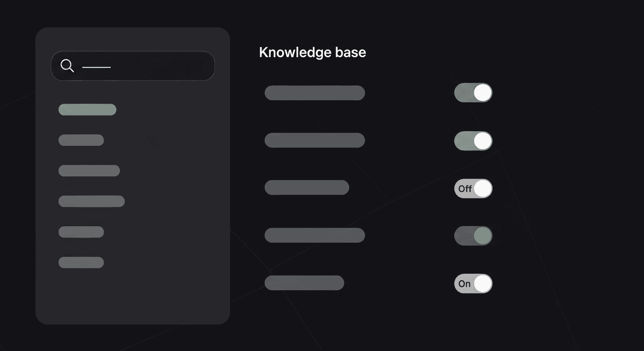Disable the first Knowledge base toggle

pyautogui.click(x=473, y=92)
